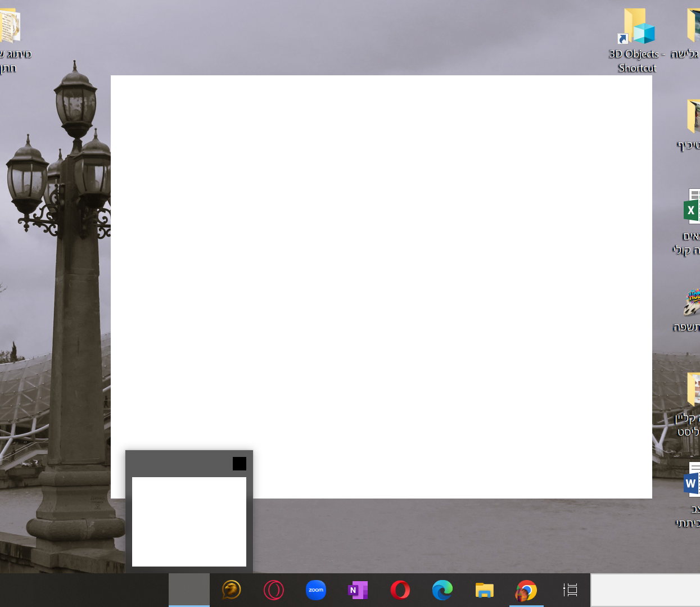Click the taskbar search box

pos(645,590)
